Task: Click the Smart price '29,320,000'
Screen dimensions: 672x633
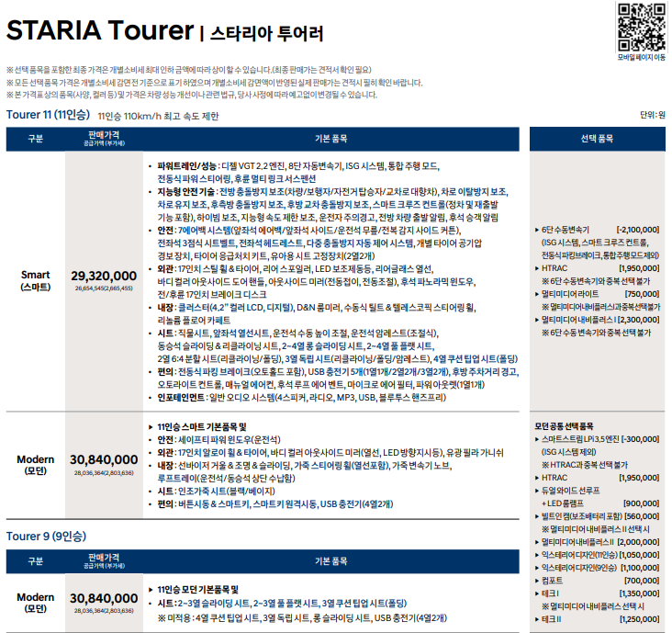Action: click(104, 276)
